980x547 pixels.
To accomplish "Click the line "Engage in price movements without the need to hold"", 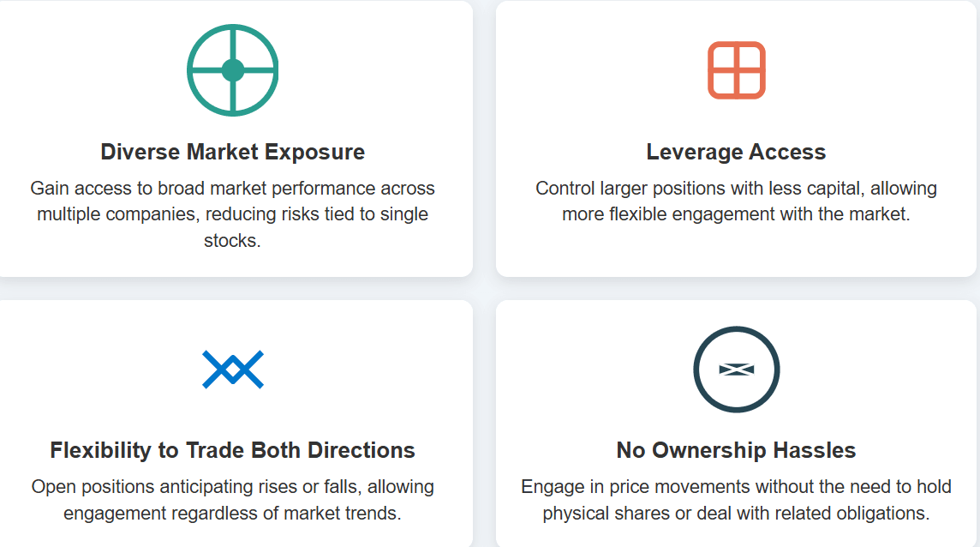I will coord(736,487).
